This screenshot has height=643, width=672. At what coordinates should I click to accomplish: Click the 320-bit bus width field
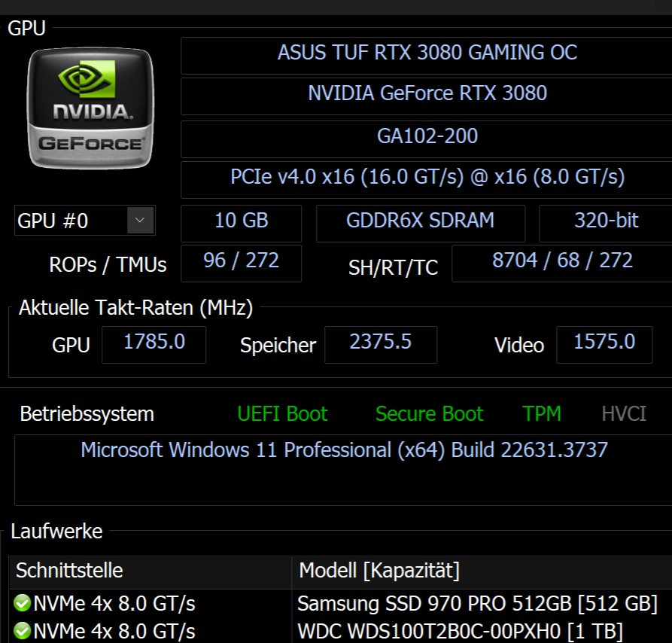click(x=606, y=224)
